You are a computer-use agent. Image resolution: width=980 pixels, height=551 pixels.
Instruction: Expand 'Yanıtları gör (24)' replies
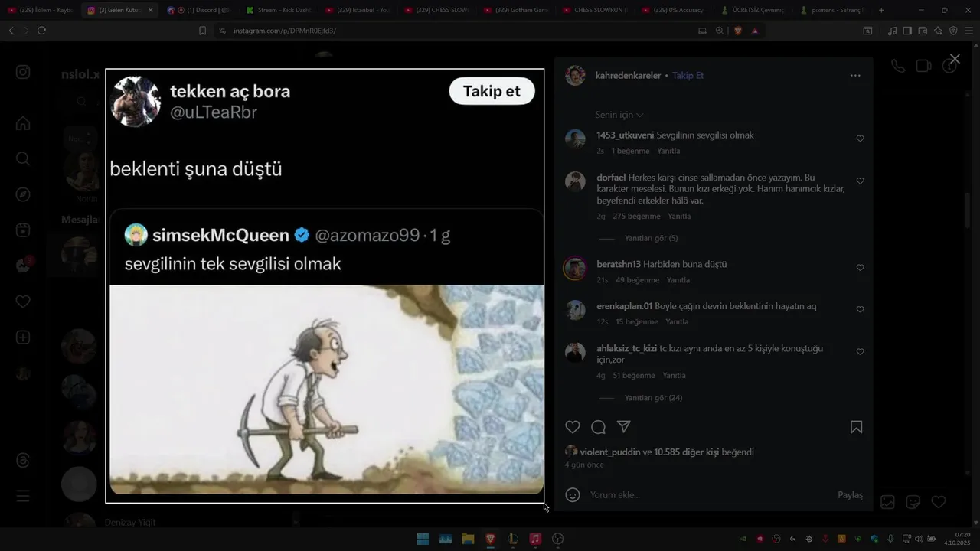[653, 398]
